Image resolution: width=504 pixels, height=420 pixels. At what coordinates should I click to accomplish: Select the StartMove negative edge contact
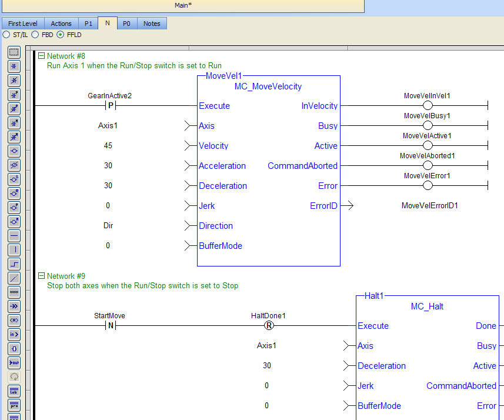pyautogui.click(x=111, y=325)
